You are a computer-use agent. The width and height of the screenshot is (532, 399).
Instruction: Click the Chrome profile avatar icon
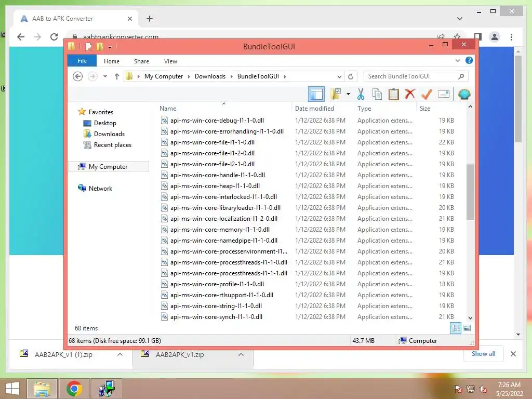[x=495, y=37]
